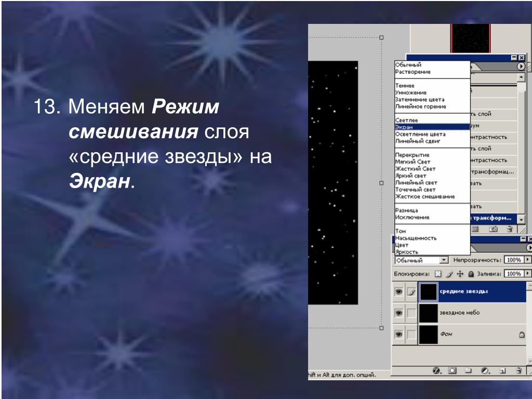Choose the Перекрытие blend mode
This screenshot has width=532, height=399.
pos(432,155)
